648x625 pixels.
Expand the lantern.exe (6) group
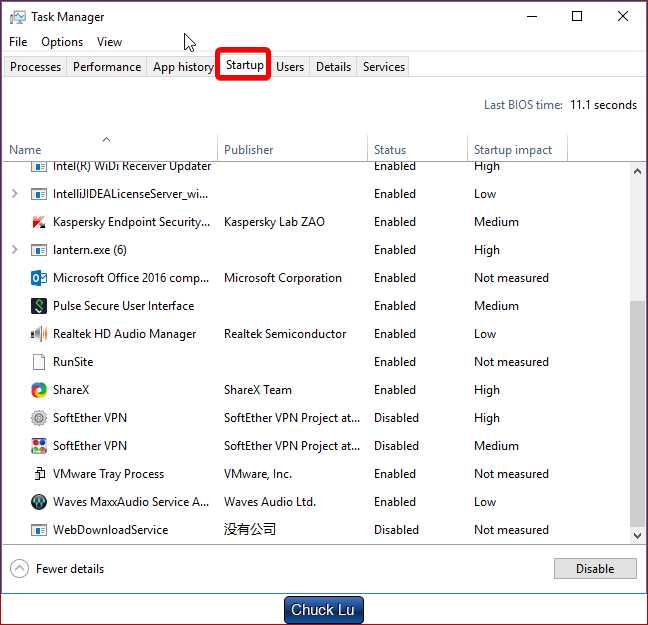(14, 250)
